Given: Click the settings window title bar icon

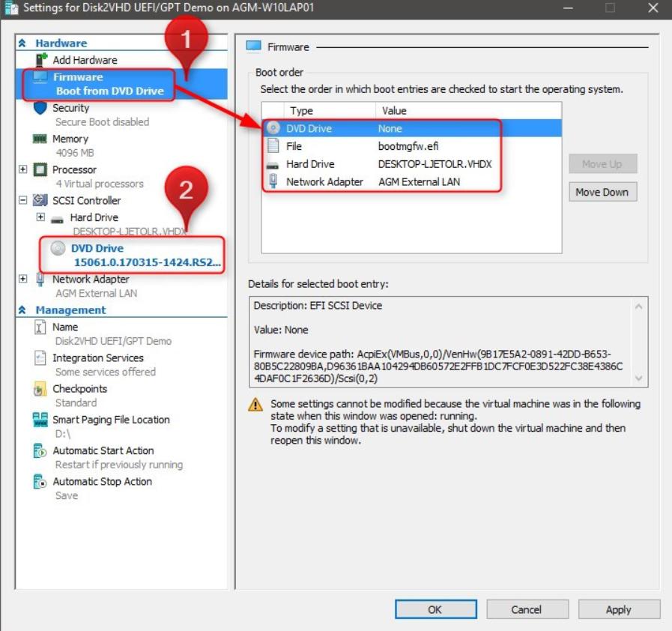Looking at the screenshot, I should click(11, 7).
